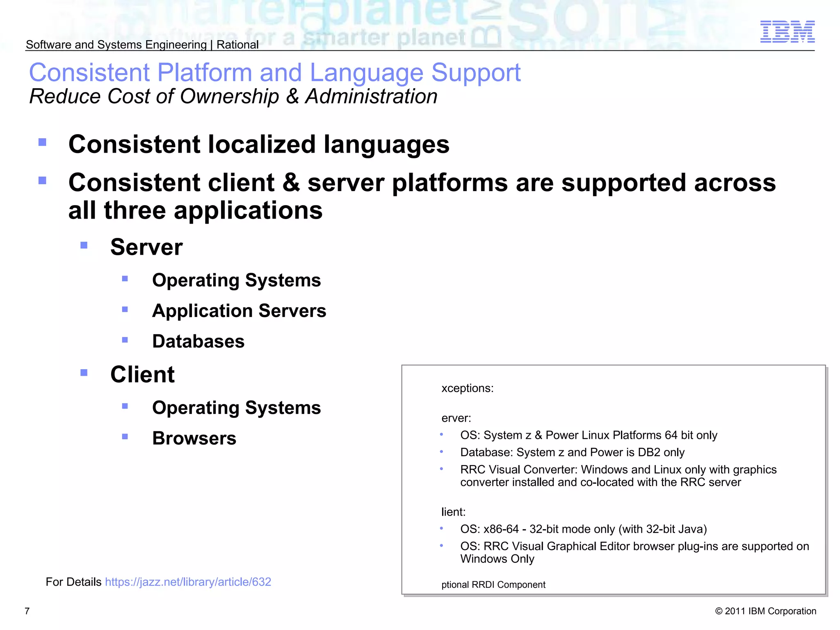Click 'OS: x86-64 - 32-bit mode only' line

(583, 530)
